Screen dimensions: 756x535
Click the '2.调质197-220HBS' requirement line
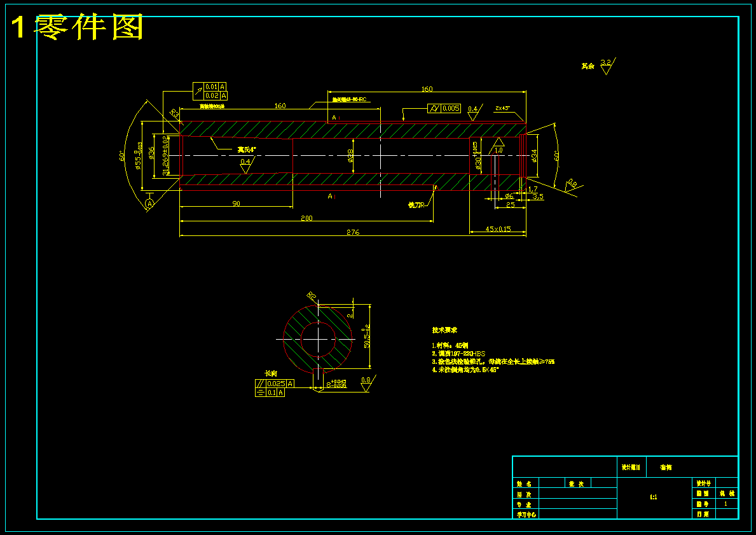[x=458, y=354]
